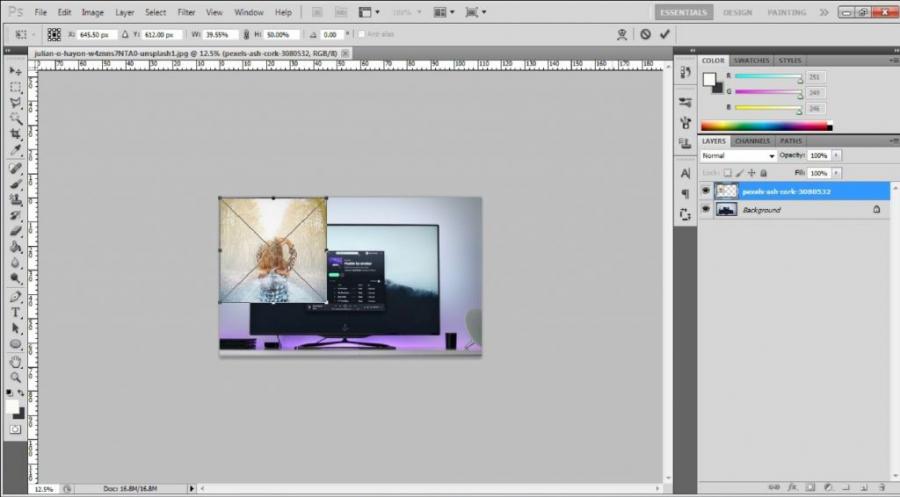The width and height of the screenshot is (900, 497).
Task: Open the Arrange Documents dropdown
Action: pyautogui.click(x=444, y=12)
